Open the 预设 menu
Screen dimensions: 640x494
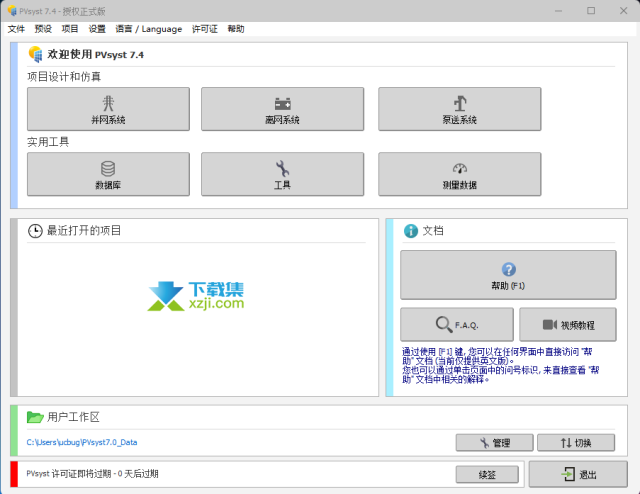(43, 29)
